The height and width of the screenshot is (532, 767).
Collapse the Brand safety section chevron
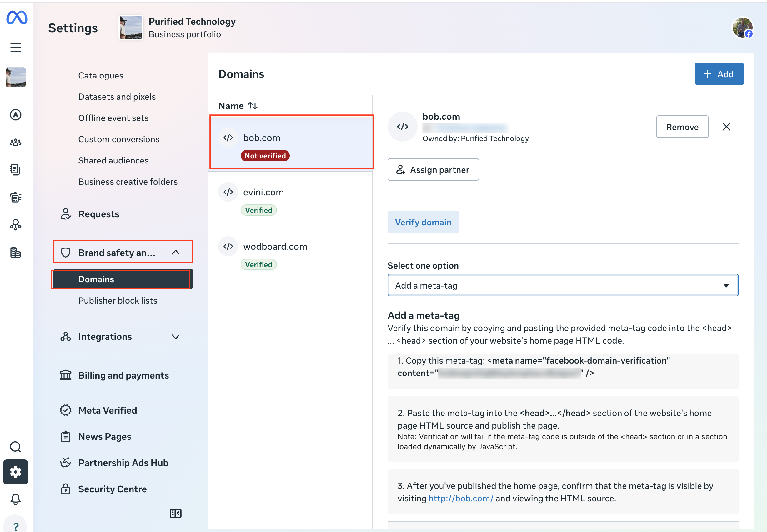[176, 253]
